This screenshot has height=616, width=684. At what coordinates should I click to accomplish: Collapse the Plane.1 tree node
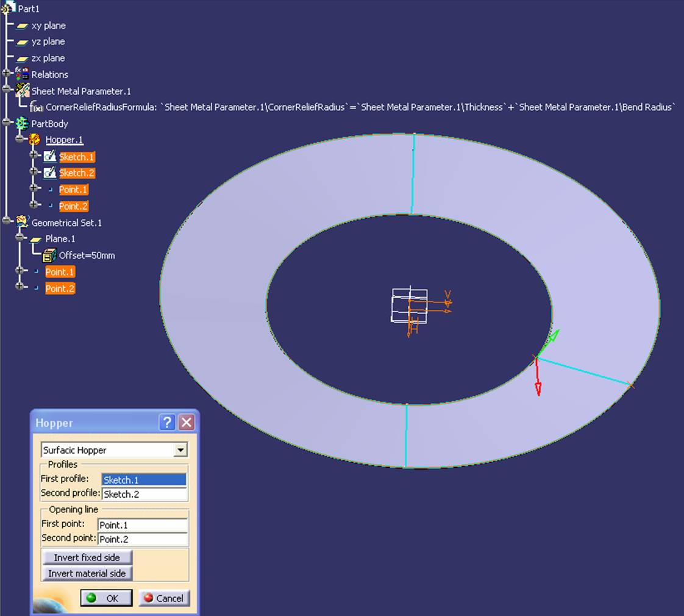(20, 237)
